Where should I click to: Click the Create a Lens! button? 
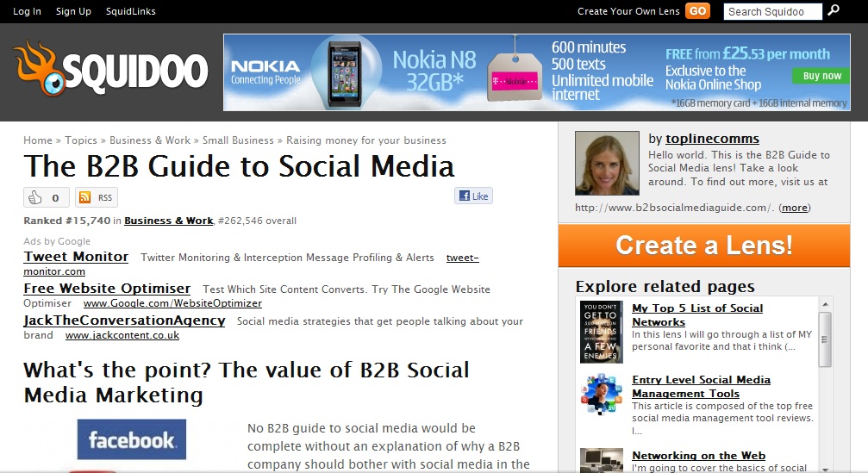click(x=704, y=246)
